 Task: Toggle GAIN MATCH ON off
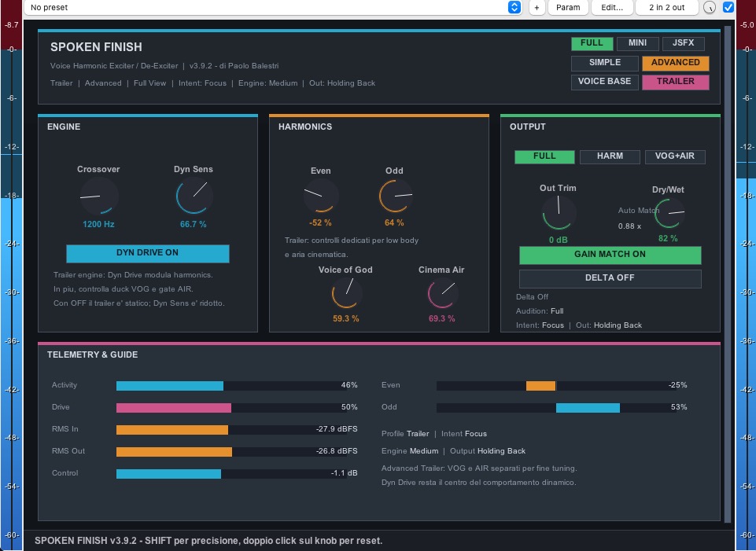pyautogui.click(x=610, y=255)
